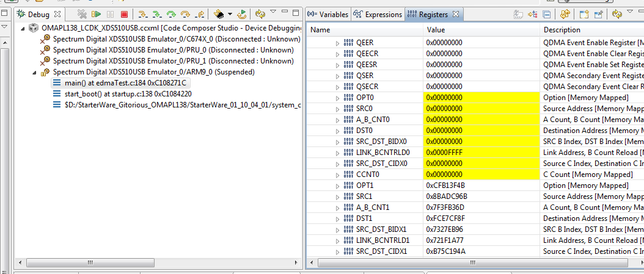This screenshot has height=274, width=644.
Task: Click the Show Type Names icon in Registers
Action: tap(518, 15)
